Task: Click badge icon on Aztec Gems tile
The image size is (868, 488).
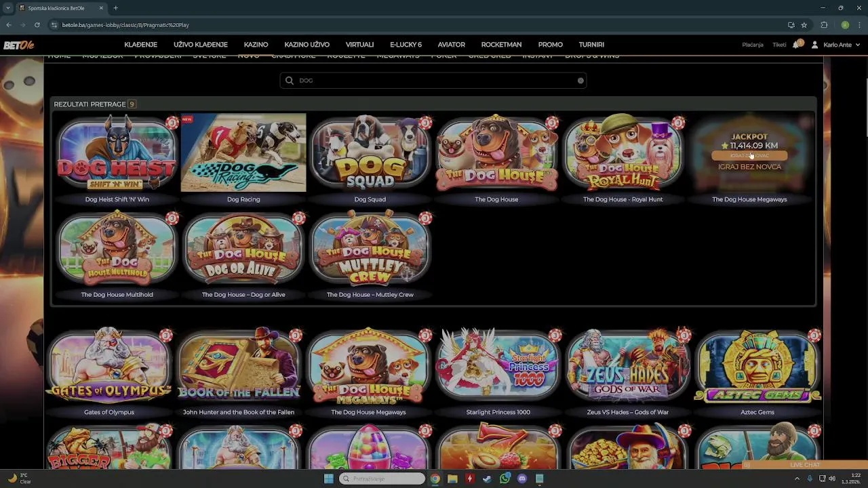Action: pyautogui.click(x=814, y=335)
